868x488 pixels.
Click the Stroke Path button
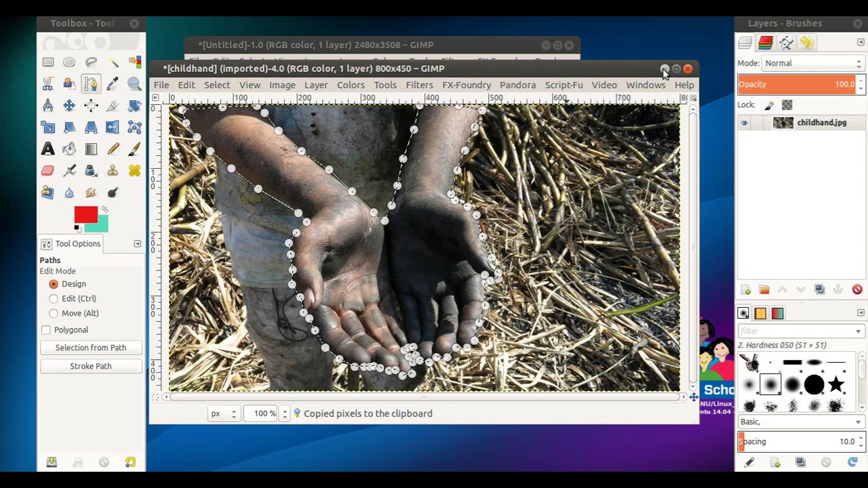[x=91, y=366]
